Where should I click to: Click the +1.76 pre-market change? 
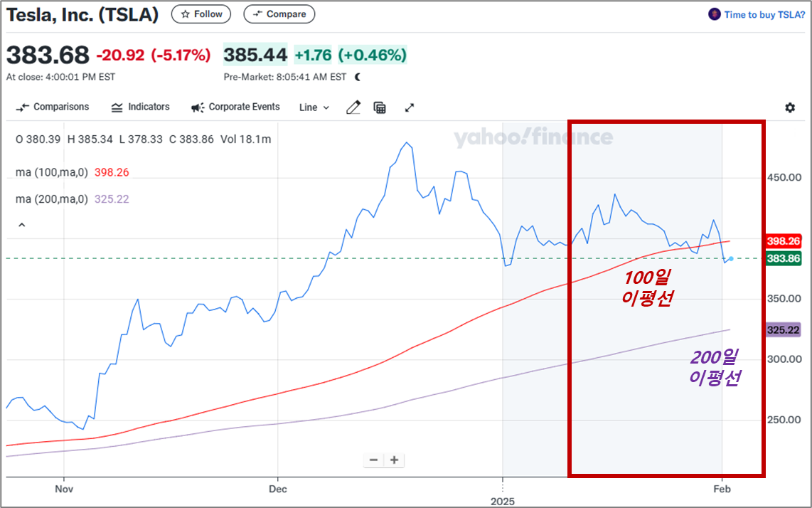[314, 55]
